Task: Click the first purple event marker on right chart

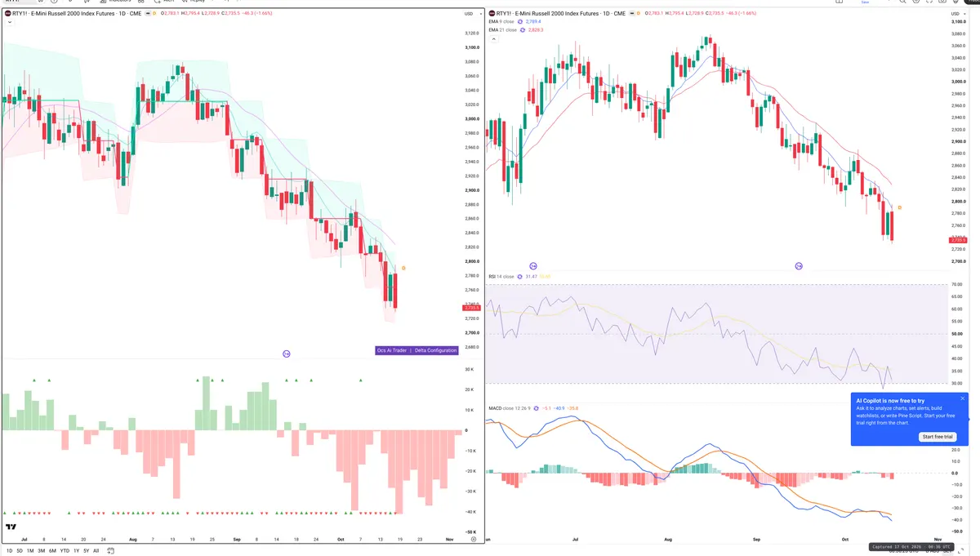Action: (x=533, y=266)
